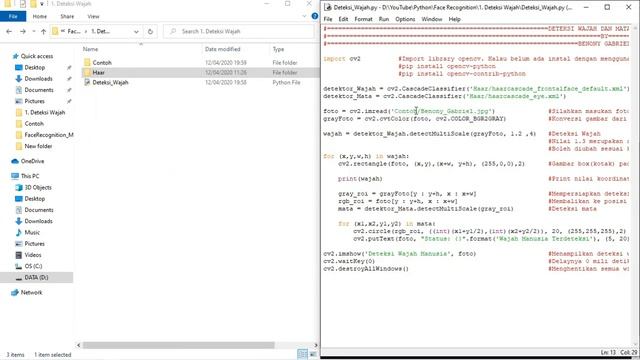Expand the Explorer ribbon chevron
Viewport: 640px width, 360px height.
(x=304, y=16)
